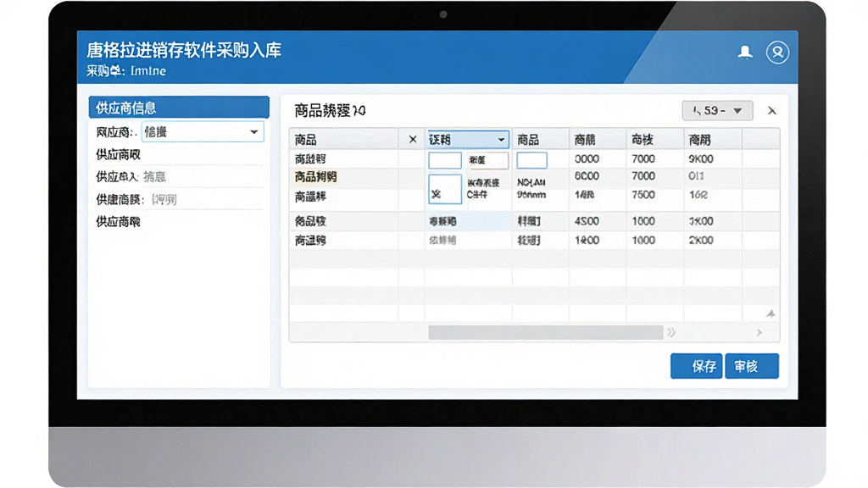Select the "7000" cell in the 9K00 row

(643, 159)
